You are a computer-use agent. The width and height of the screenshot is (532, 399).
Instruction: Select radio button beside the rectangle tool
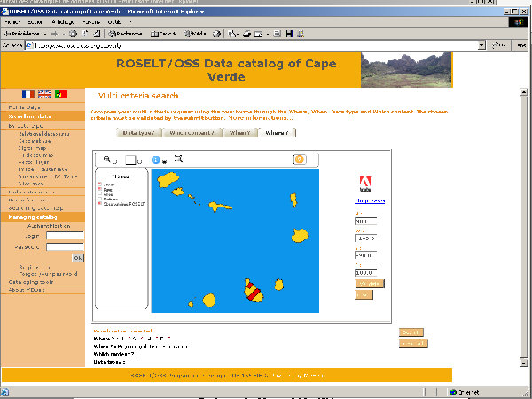point(139,162)
